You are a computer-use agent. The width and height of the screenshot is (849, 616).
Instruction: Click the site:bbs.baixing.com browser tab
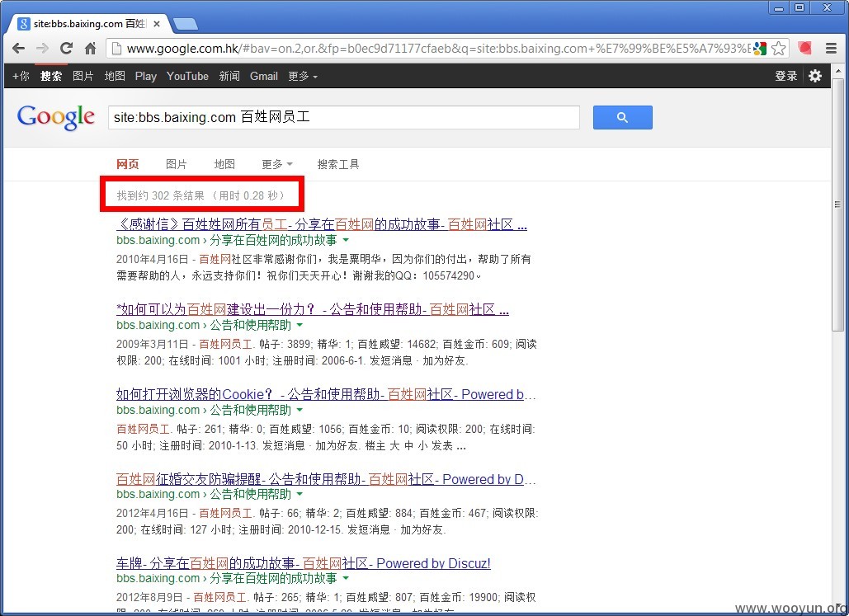tap(90, 24)
